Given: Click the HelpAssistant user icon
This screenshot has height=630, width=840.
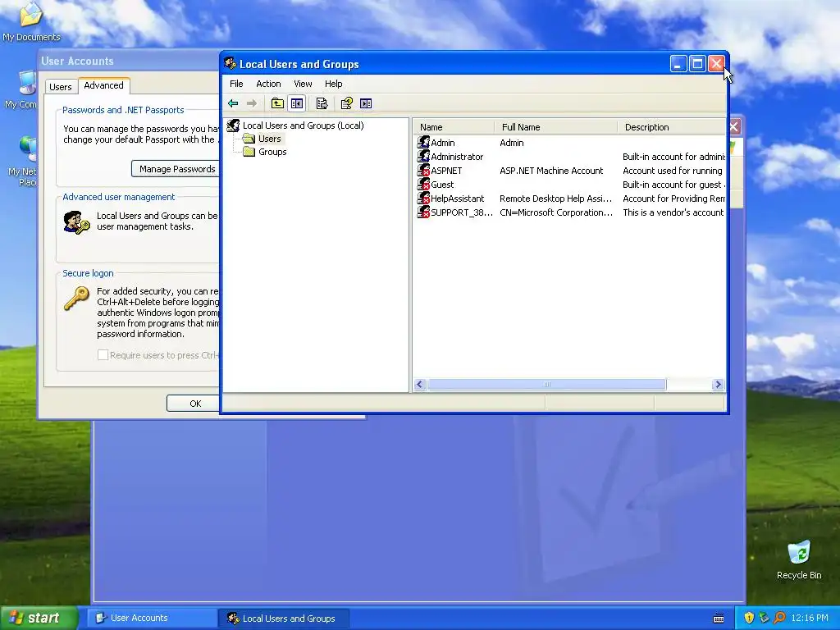Looking at the screenshot, I should [x=424, y=199].
